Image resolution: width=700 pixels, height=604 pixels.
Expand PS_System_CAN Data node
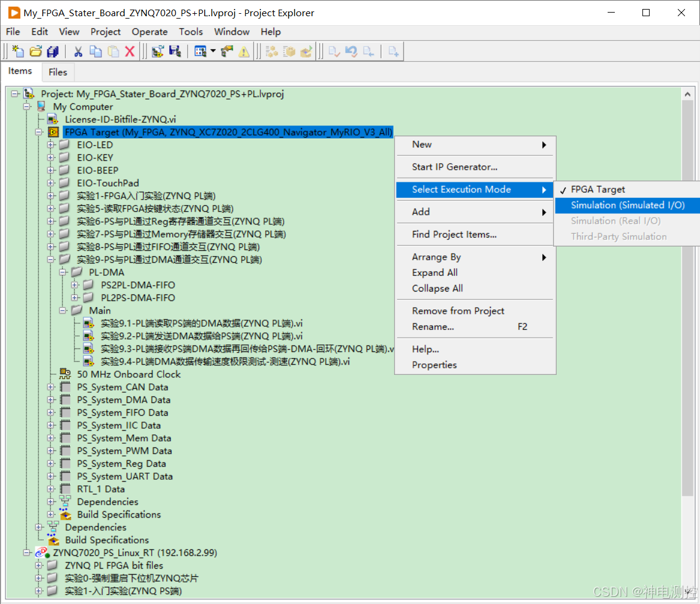tap(51, 387)
